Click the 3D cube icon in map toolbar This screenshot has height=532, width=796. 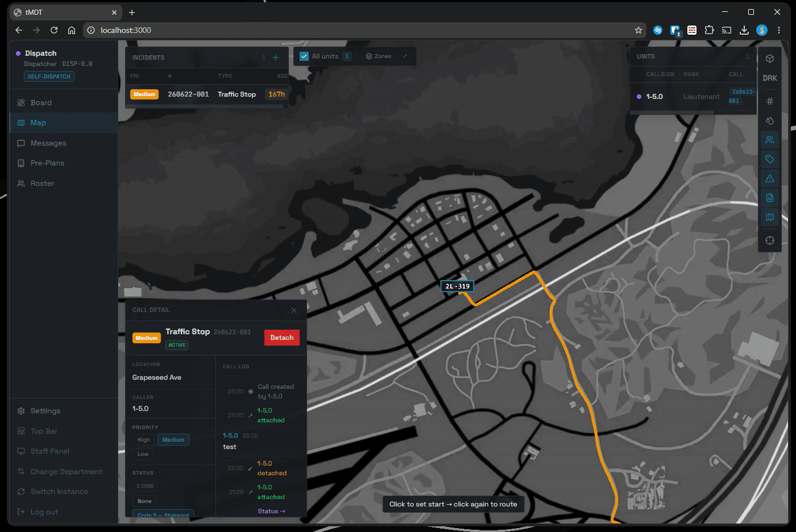pyautogui.click(x=770, y=59)
